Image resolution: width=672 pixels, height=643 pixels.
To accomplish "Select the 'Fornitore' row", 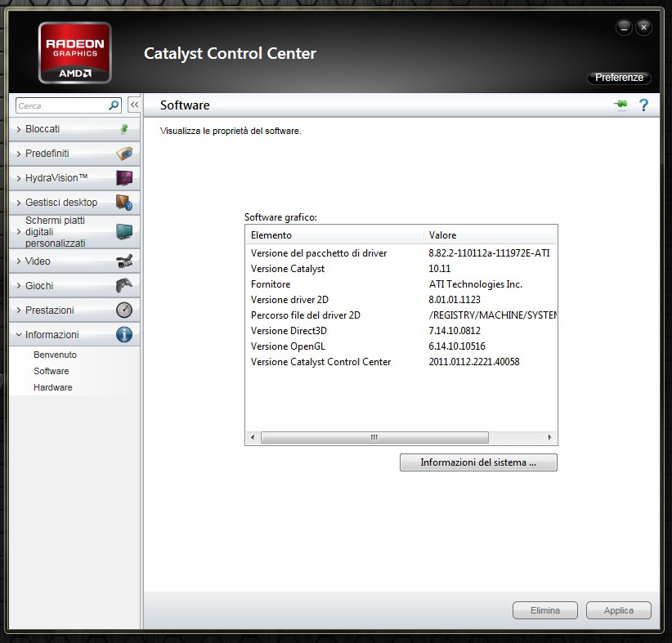I will click(x=401, y=284).
